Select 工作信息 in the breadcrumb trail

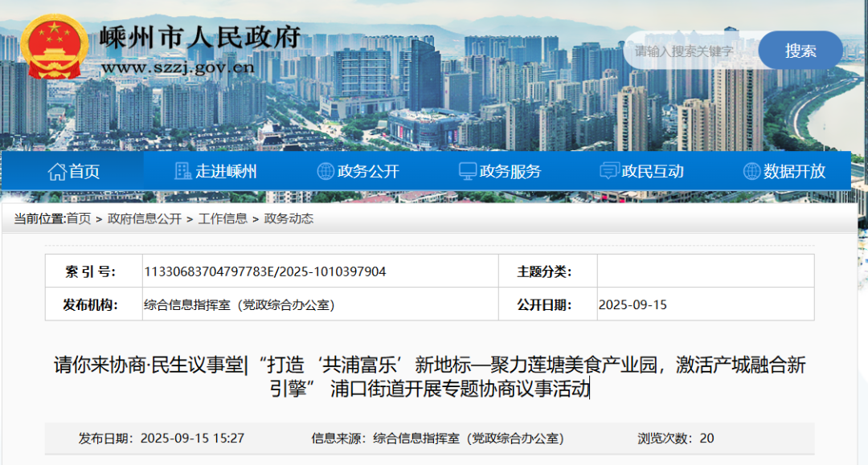point(223,218)
